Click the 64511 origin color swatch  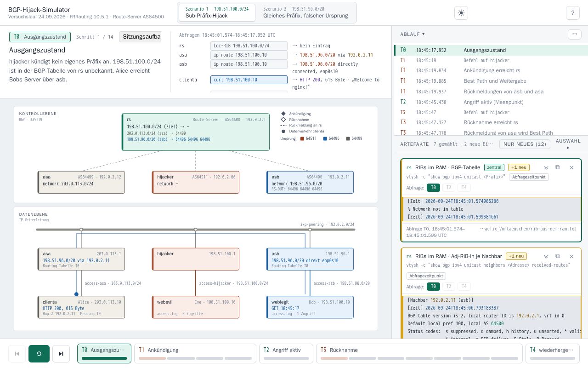pos(302,138)
